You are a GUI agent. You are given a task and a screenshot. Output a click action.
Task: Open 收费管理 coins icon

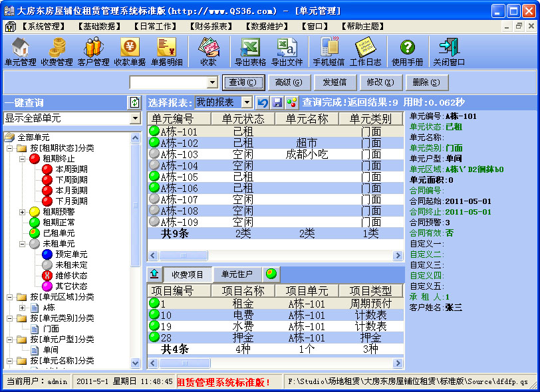pos(57,52)
